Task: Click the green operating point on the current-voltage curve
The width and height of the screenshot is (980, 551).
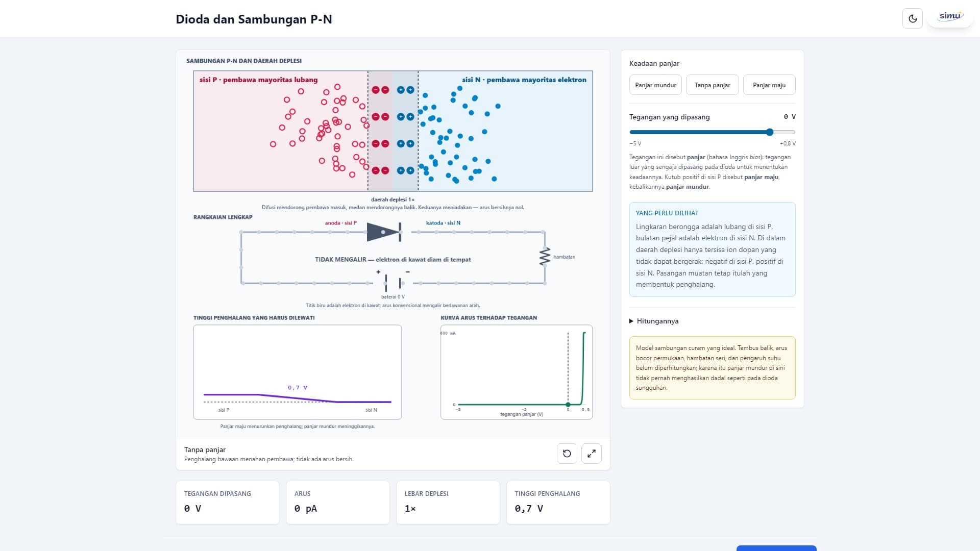Action: (x=568, y=405)
